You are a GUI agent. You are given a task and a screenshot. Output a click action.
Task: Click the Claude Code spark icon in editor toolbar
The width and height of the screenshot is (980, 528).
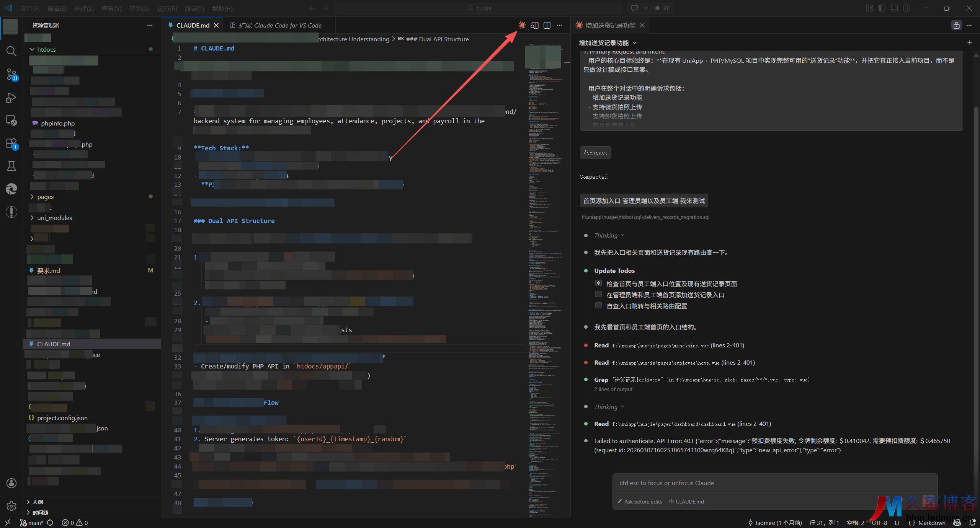click(x=522, y=25)
